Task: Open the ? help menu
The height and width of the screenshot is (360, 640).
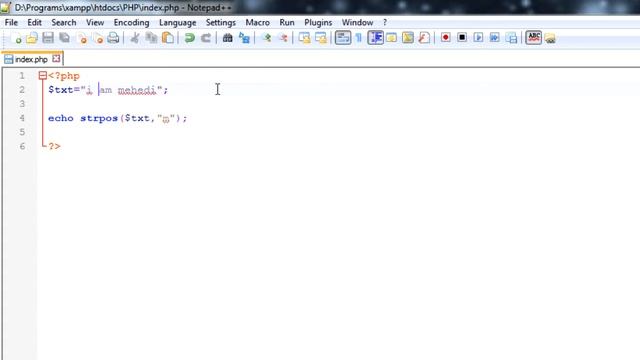Action: click(385, 22)
